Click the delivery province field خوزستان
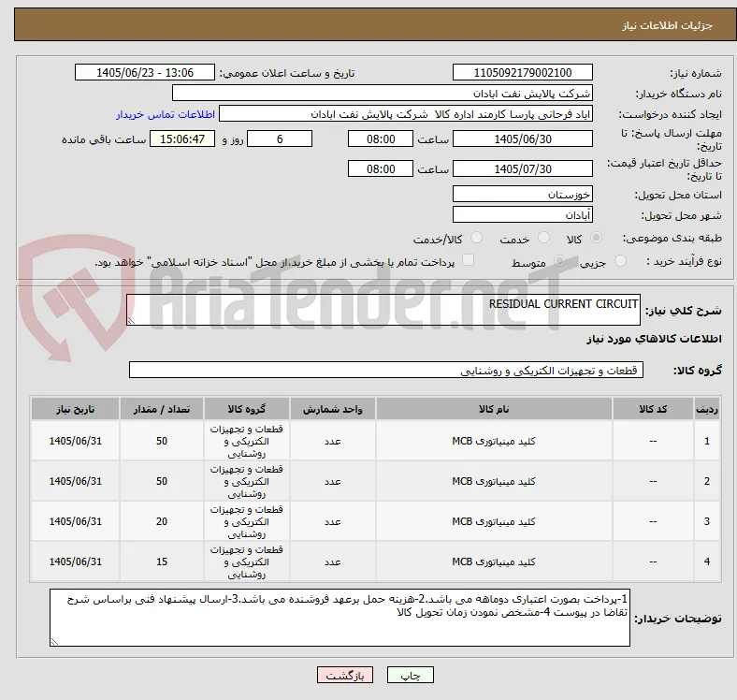 [x=522, y=194]
